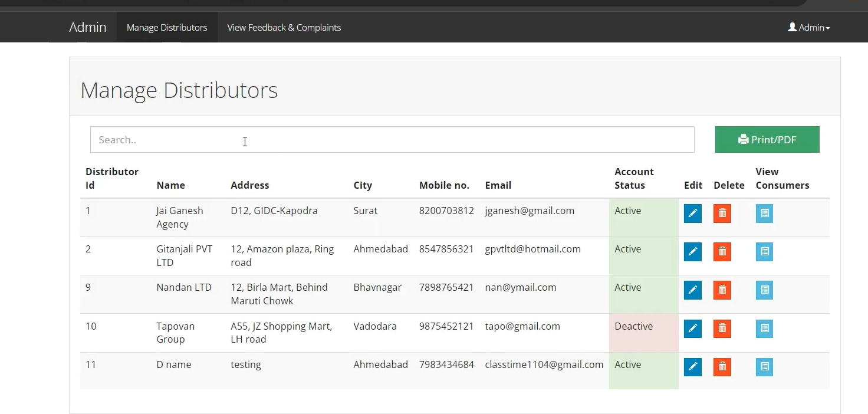Click the Mobile no. column header
The image size is (868, 414).
pos(444,185)
